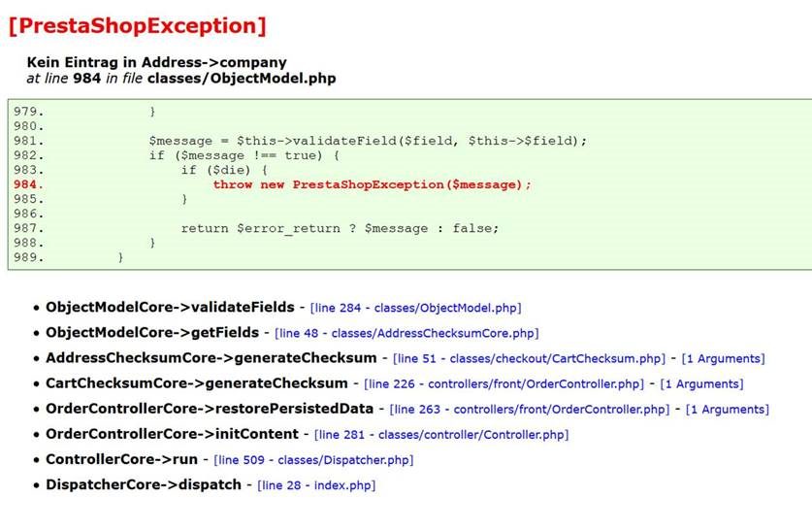The width and height of the screenshot is (812, 530).
Task: Click OrderControllerCore->restorePersistedData trace entry
Action: coord(210,409)
